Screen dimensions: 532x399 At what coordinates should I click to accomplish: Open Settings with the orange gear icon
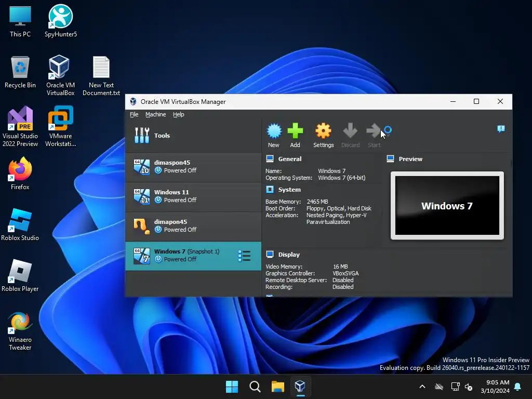(x=323, y=131)
